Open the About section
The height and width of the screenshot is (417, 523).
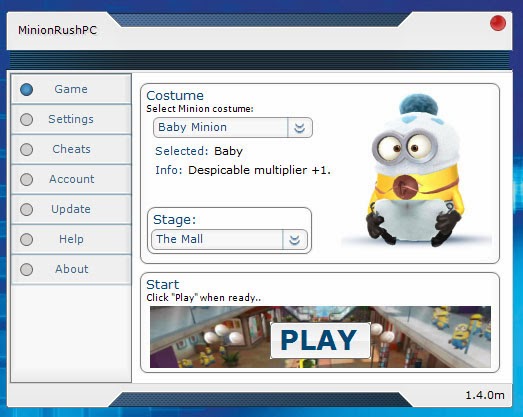(x=71, y=269)
